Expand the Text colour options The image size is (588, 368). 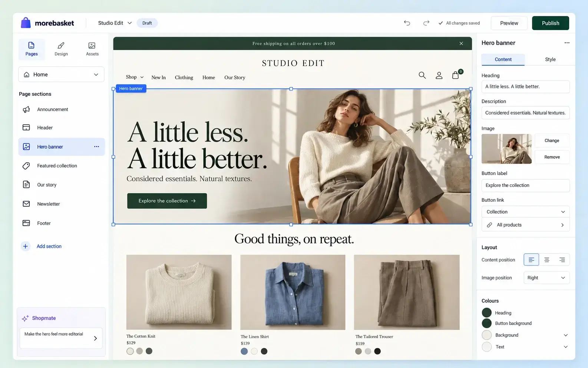[x=566, y=347]
